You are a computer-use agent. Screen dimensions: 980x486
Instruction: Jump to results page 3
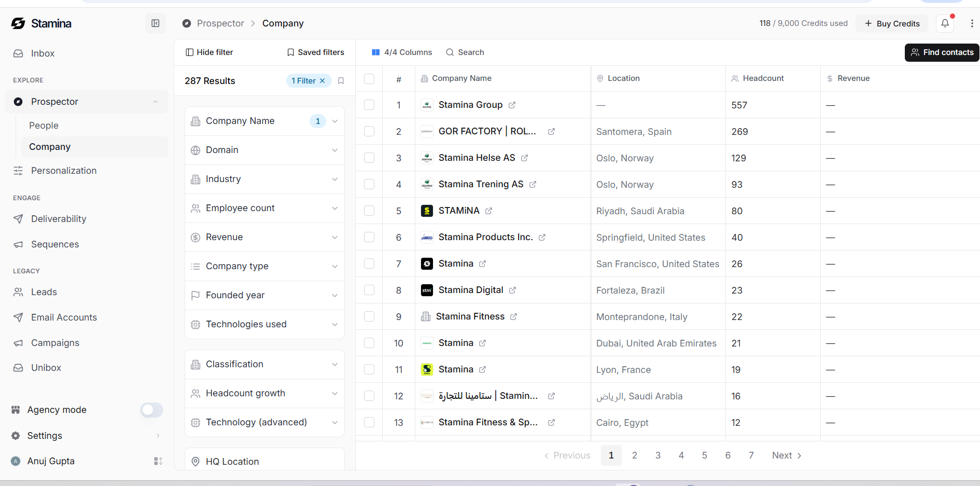[658, 455]
